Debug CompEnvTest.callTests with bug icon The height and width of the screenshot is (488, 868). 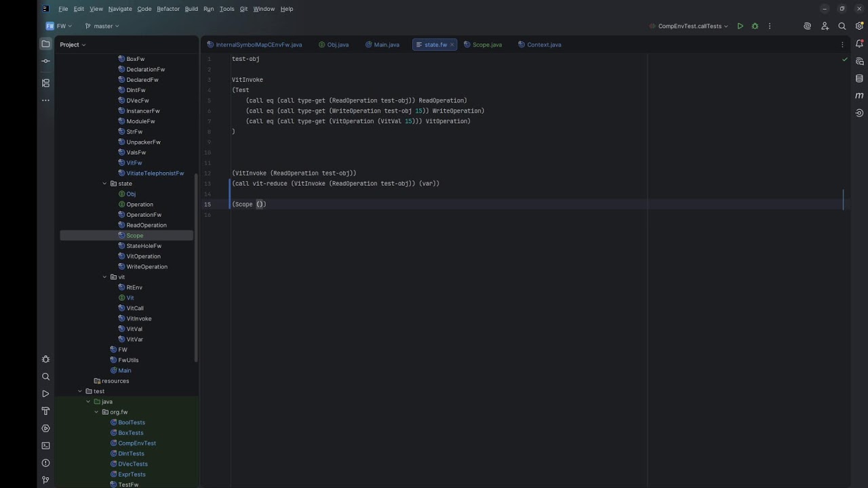click(755, 26)
